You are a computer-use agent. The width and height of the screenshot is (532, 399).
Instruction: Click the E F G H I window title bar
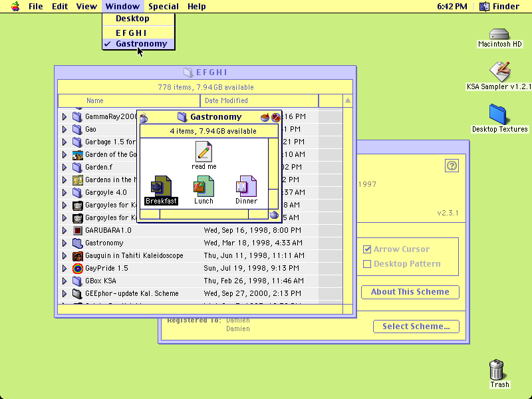click(x=205, y=72)
